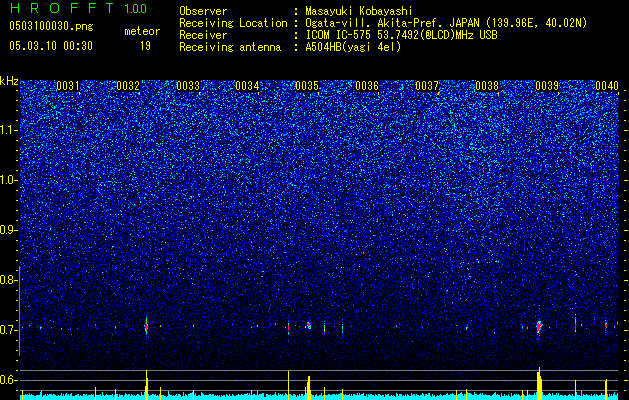Click the A504HB(yagi 4el) antenna text

click(x=353, y=47)
